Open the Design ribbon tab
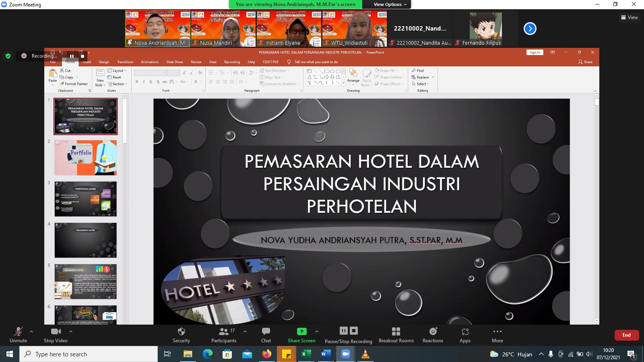 (104, 62)
